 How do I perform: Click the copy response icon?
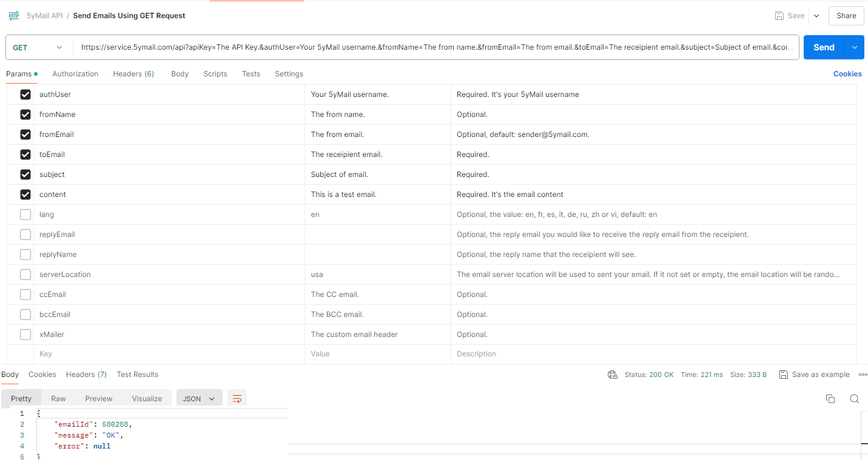pyautogui.click(x=830, y=398)
